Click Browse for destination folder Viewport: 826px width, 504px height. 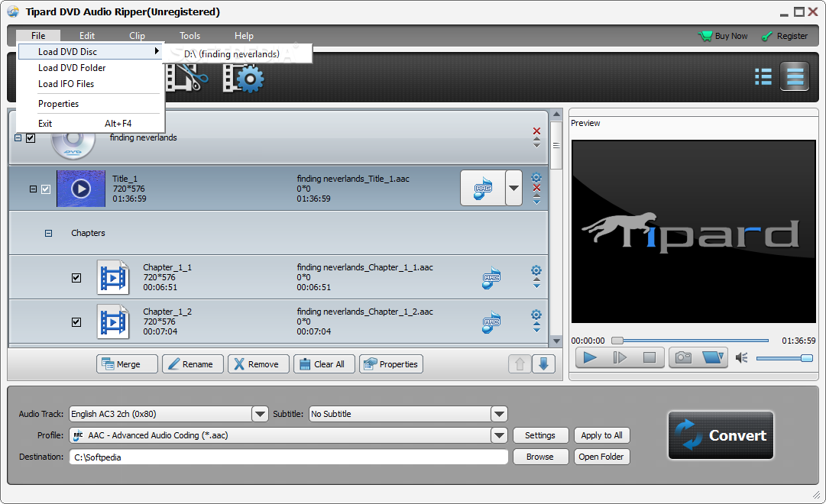tap(540, 457)
